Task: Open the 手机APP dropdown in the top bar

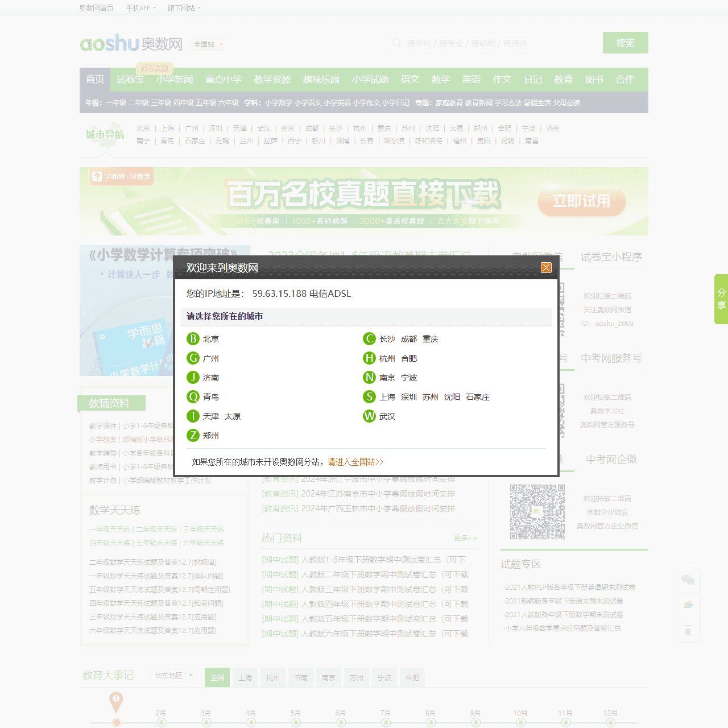Action: pos(140,8)
